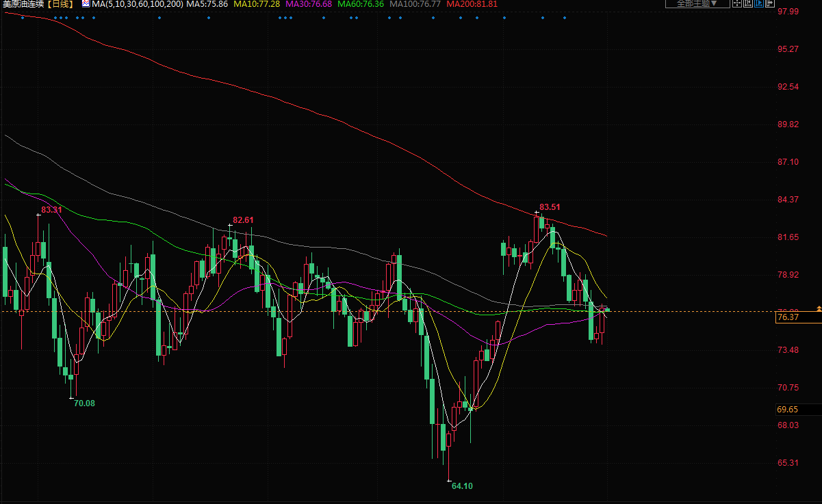The image size is (822, 504).
Task: Click the MA indicator chart icon
Action: 86,3
